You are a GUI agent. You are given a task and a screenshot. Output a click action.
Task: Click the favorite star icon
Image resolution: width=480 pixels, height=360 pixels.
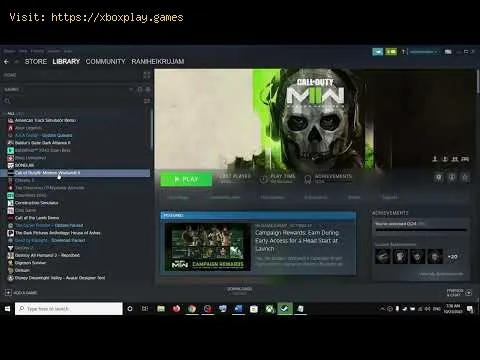[465, 177]
